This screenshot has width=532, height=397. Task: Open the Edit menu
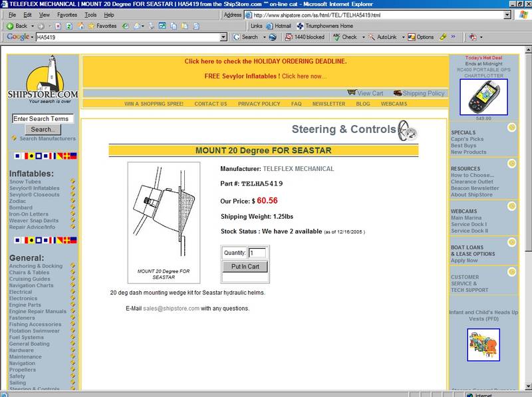pos(27,15)
